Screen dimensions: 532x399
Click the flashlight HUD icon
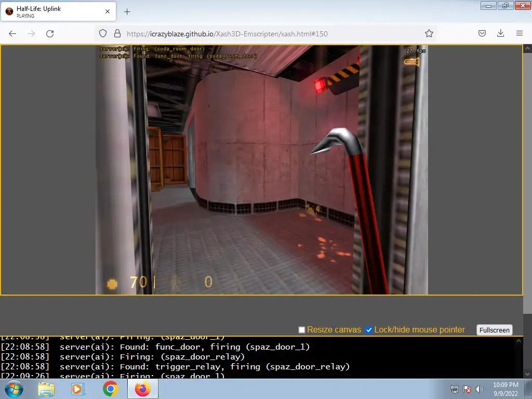point(411,62)
